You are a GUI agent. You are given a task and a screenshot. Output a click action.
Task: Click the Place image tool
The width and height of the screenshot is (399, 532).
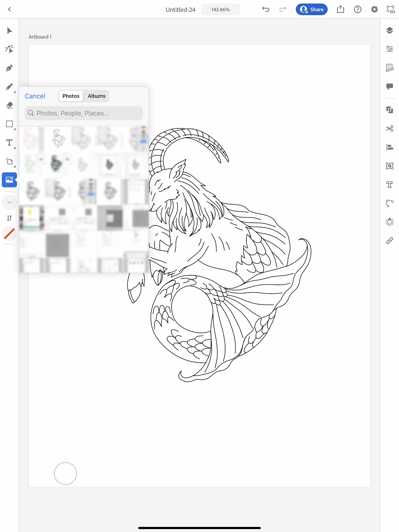[x=9, y=180]
